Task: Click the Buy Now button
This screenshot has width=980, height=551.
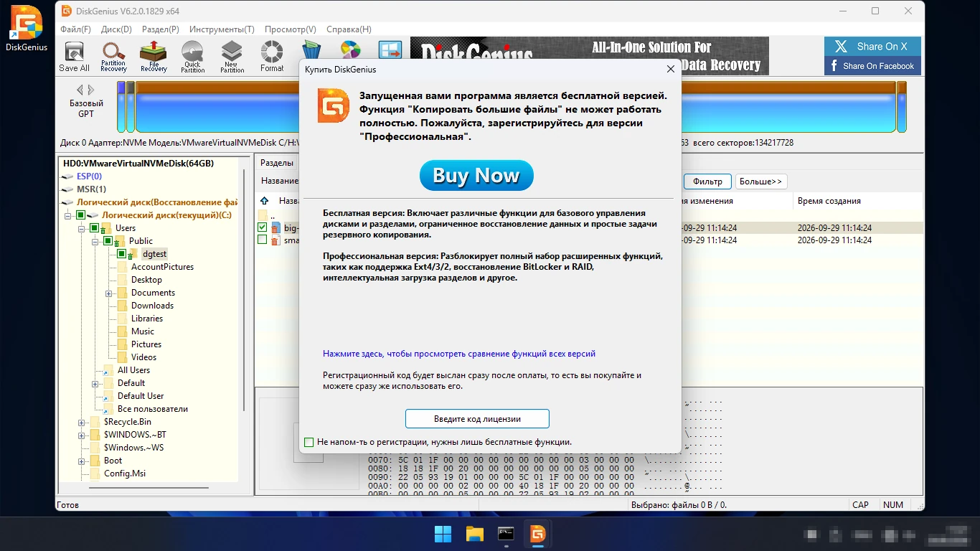Action: coord(476,176)
